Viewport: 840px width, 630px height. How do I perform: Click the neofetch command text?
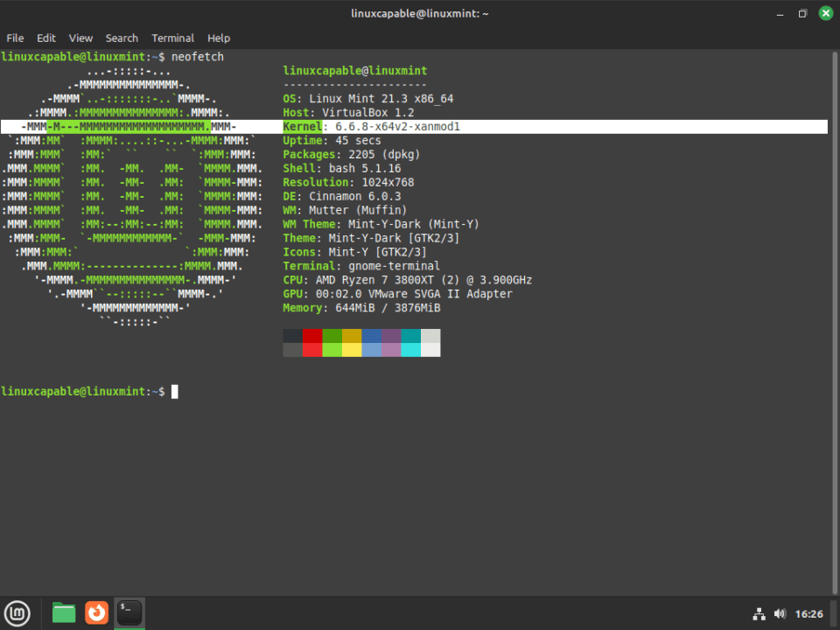(x=197, y=56)
